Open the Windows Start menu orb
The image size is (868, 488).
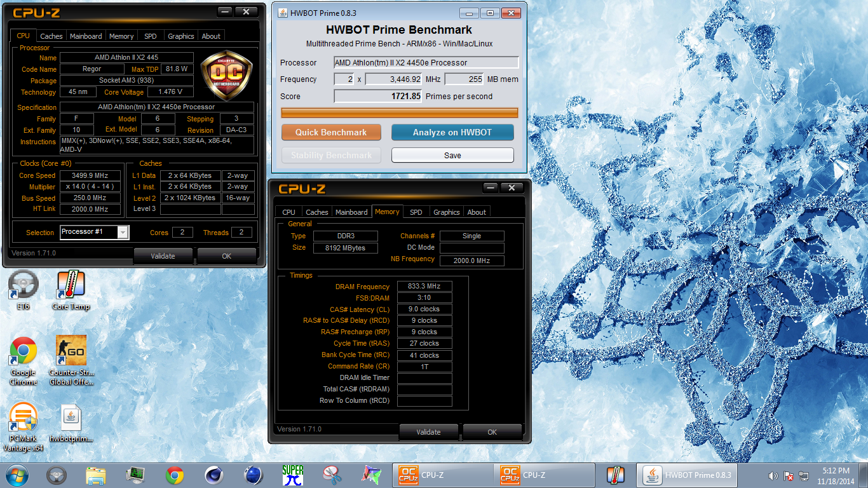point(17,475)
